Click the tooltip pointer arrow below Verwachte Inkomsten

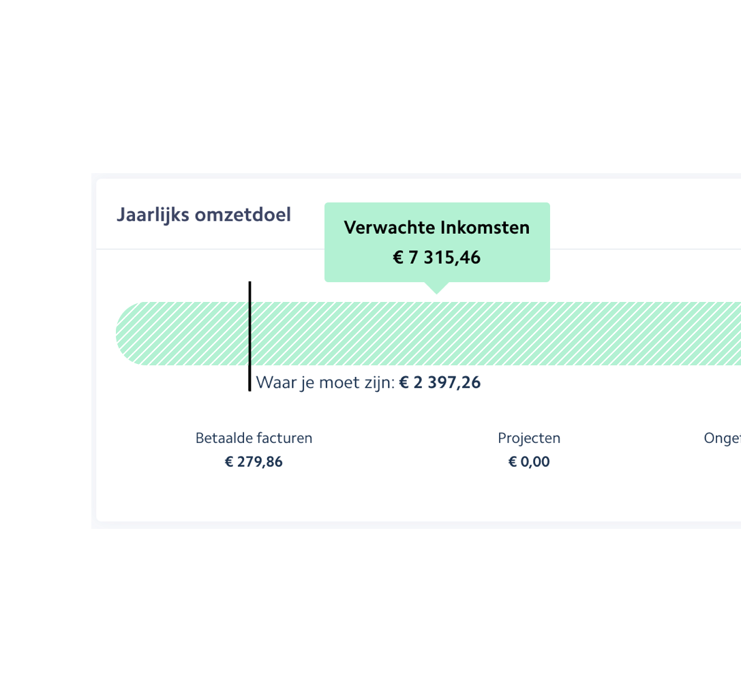pos(436,290)
